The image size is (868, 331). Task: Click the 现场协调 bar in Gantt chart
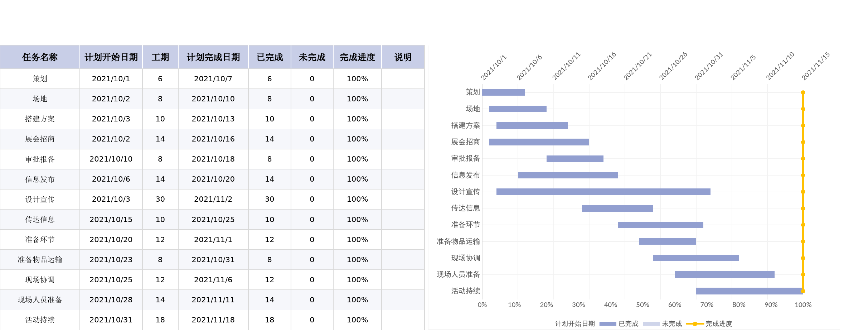[696, 258]
